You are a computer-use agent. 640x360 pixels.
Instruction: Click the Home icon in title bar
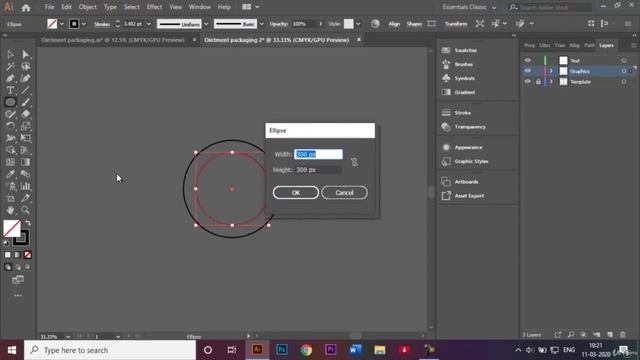pyautogui.click(x=26, y=7)
